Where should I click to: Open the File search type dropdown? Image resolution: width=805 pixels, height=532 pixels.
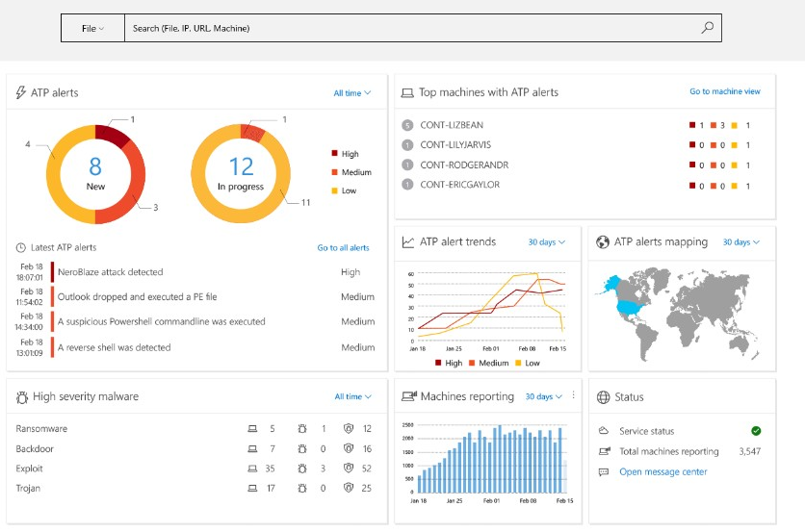click(x=92, y=28)
